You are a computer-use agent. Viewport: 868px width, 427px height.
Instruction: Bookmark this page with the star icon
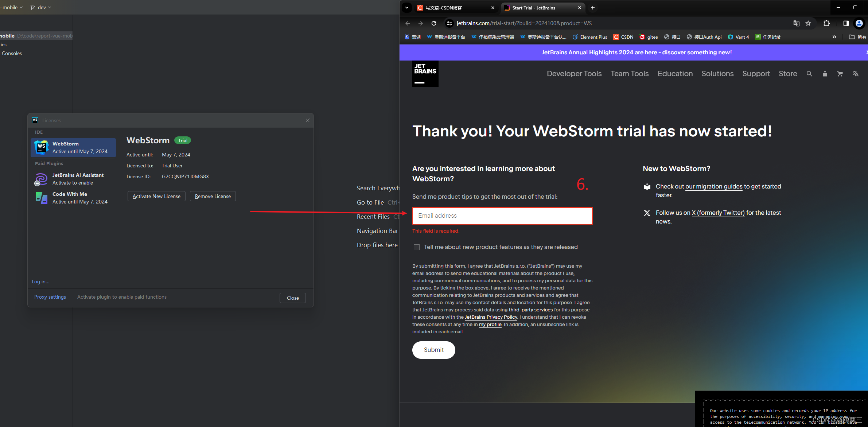tap(808, 23)
